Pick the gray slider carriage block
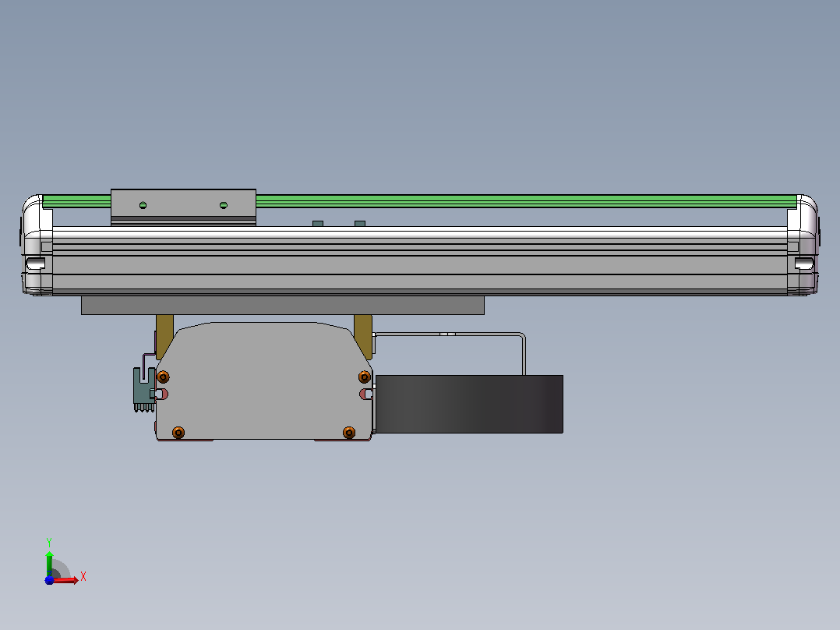Screen dimensions: 840x630 tap(183, 207)
